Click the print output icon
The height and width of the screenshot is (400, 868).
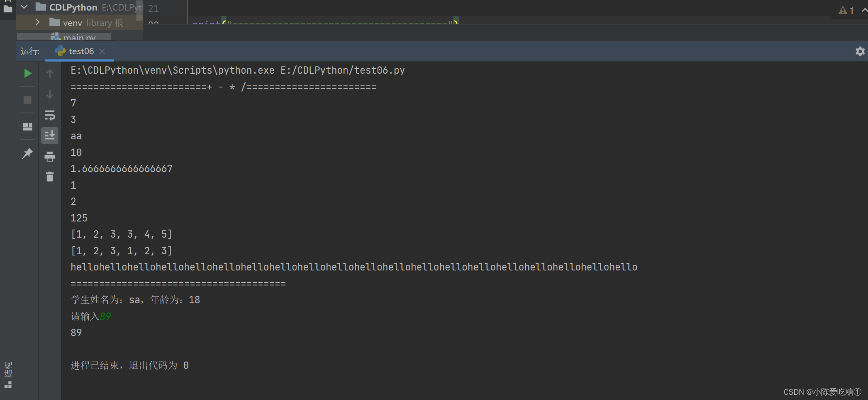[x=50, y=156]
